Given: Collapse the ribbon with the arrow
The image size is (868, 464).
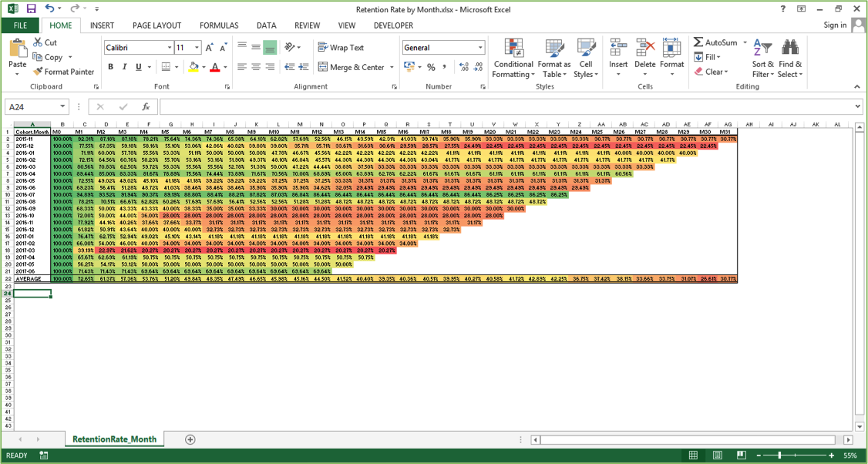Looking at the screenshot, I should 857,86.
